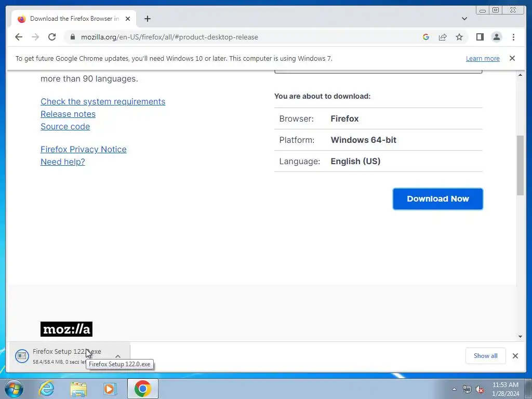Click the scrollbar down arrow
This screenshot has width=532, height=399.
point(520,337)
